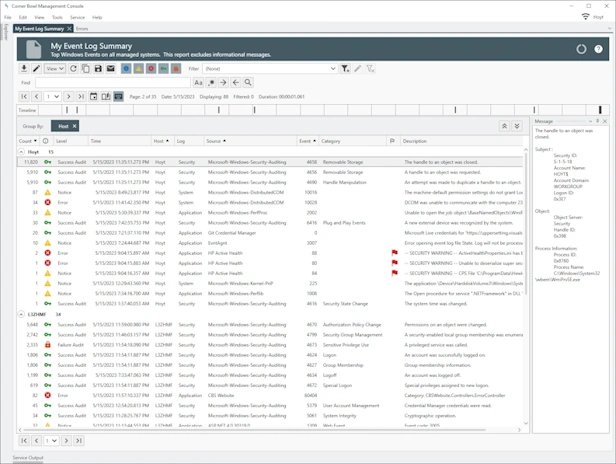Open the Count column header dropdown
Viewport: 616px width, 464px height.
(35, 141)
